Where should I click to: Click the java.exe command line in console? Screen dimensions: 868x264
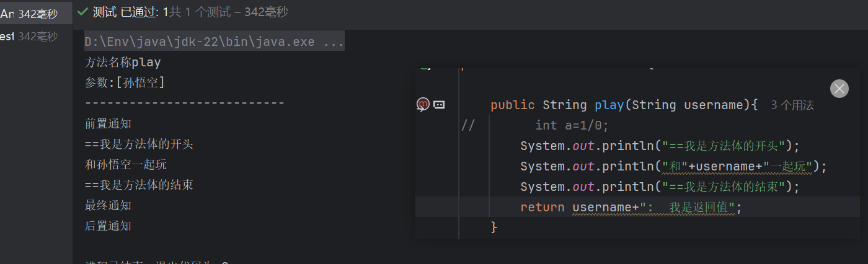pos(215,43)
